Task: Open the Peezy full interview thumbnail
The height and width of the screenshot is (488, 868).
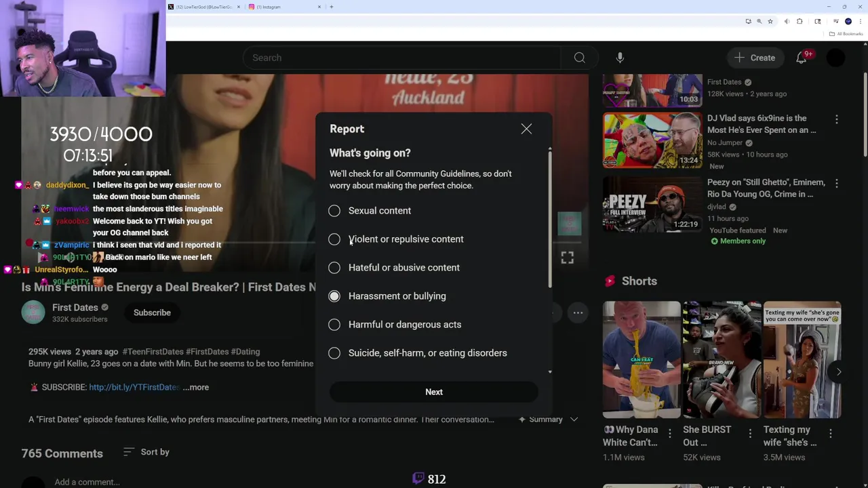Action: (x=652, y=205)
